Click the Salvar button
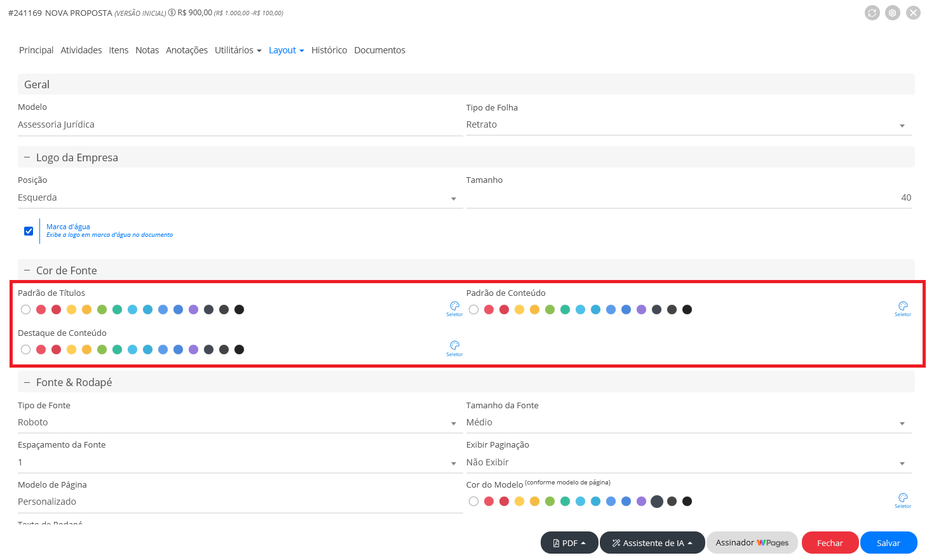The height and width of the screenshot is (560, 934). point(888,543)
